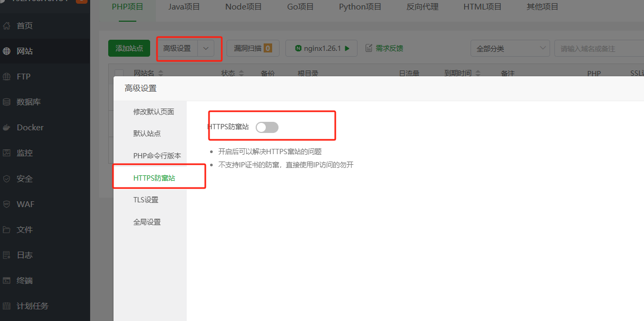Screen dimensions: 644x321
Task: Open the FTP sidebar icon
Action: pyautogui.click(x=7, y=76)
